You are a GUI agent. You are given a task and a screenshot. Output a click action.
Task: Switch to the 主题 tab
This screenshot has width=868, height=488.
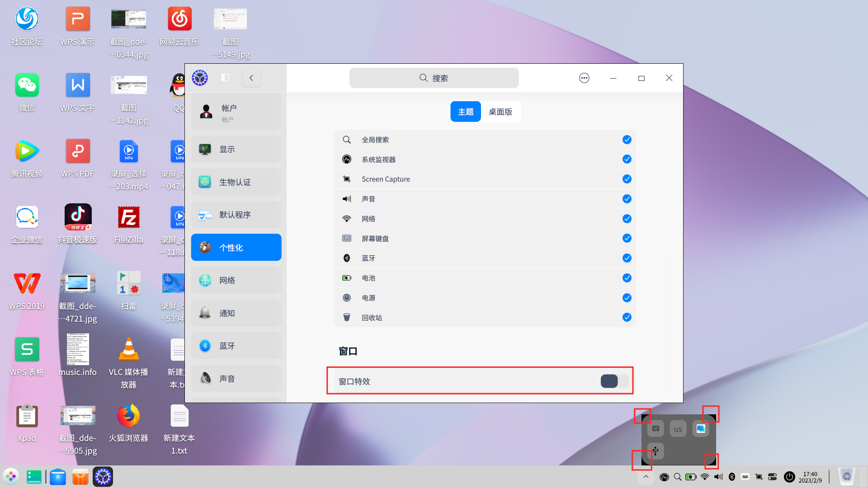(466, 112)
